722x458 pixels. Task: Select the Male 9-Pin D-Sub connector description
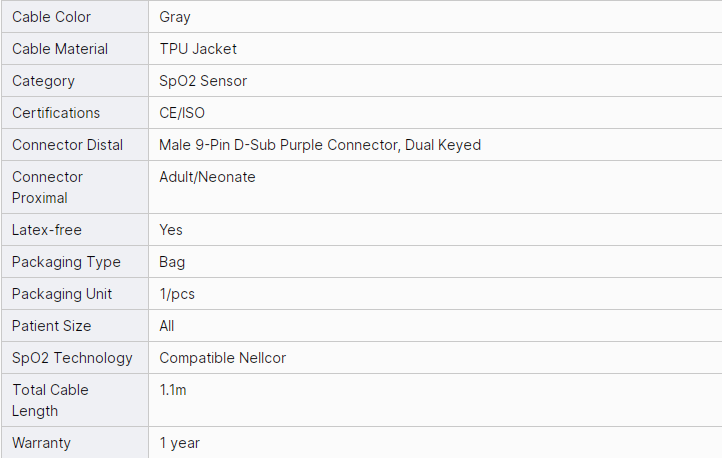[x=320, y=145]
